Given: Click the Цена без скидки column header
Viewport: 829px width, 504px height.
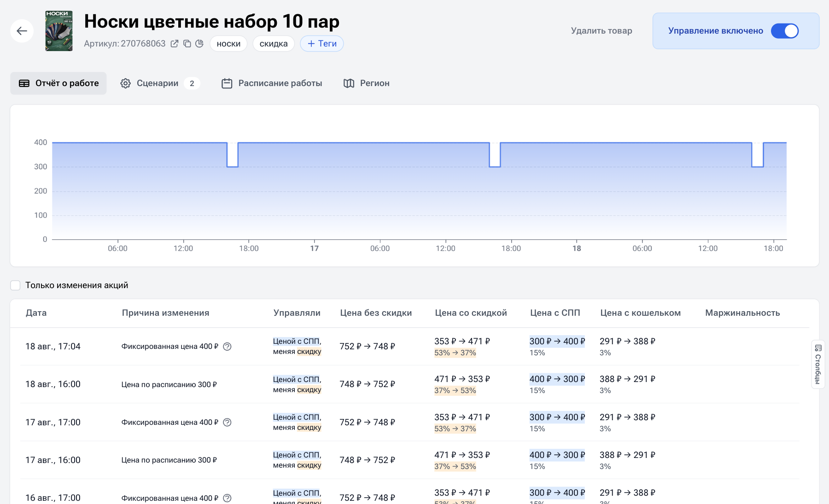Looking at the screenshot, I should (x=376, y=313).
